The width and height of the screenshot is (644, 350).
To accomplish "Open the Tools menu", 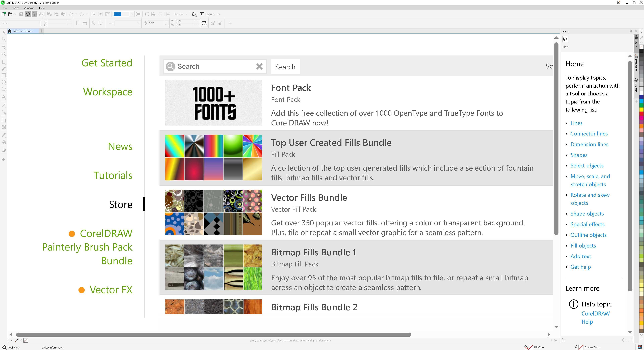I will [x=15, y=8].
